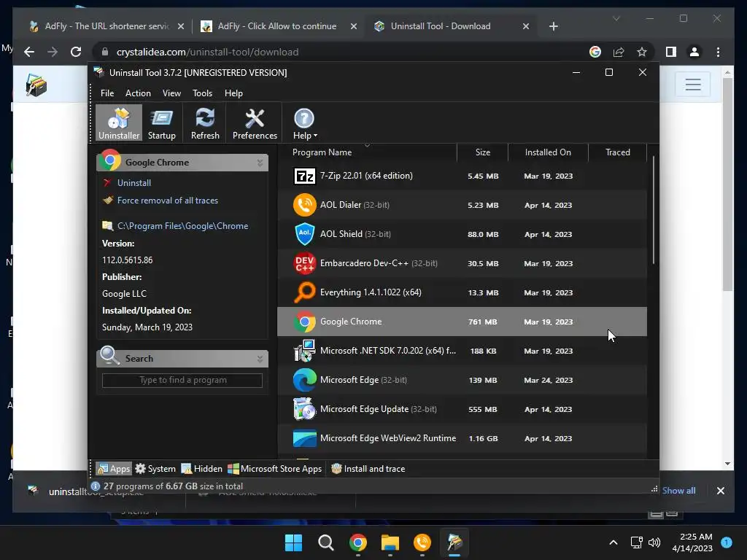Sort by Size column header
This screenshot has height=560, width=747.
483,152
